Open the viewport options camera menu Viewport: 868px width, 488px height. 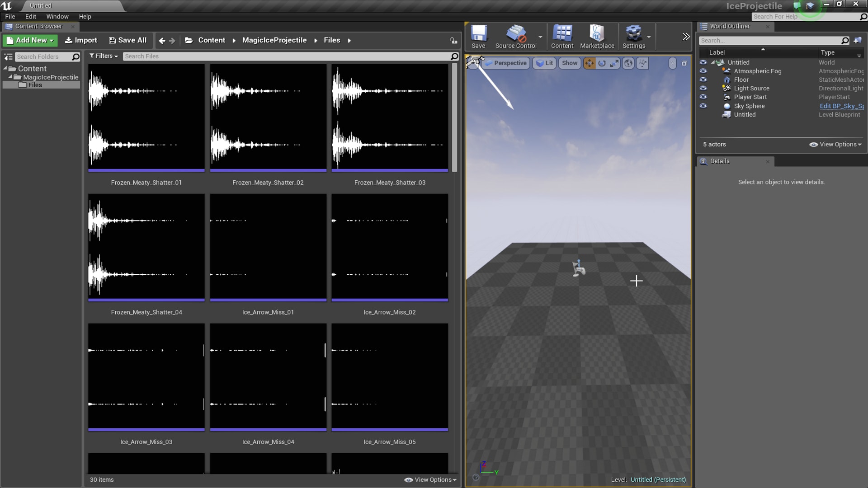coord(474,62)
